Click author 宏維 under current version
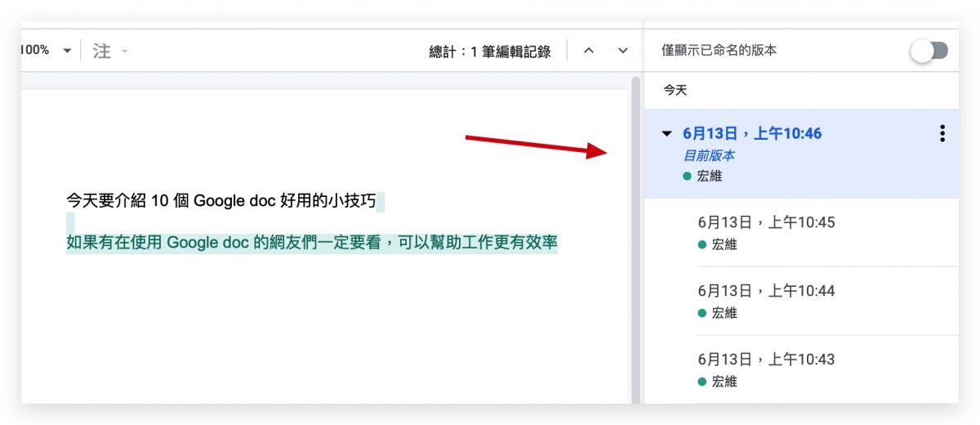 click(702, 177)
